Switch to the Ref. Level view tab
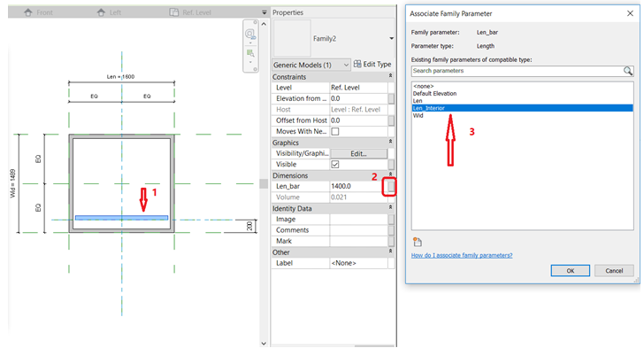Viewport: 644px width, 348px height. click(190, 12)
